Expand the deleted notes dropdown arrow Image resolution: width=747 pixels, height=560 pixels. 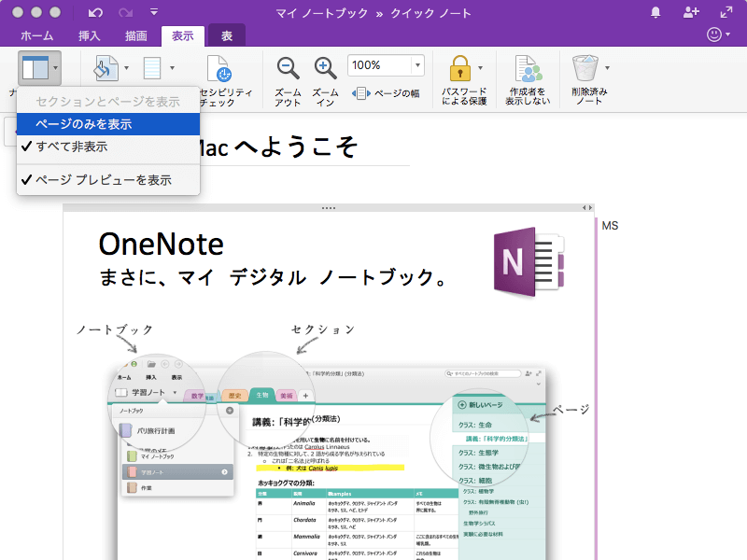pyautogui.click(x=608, y=68)
